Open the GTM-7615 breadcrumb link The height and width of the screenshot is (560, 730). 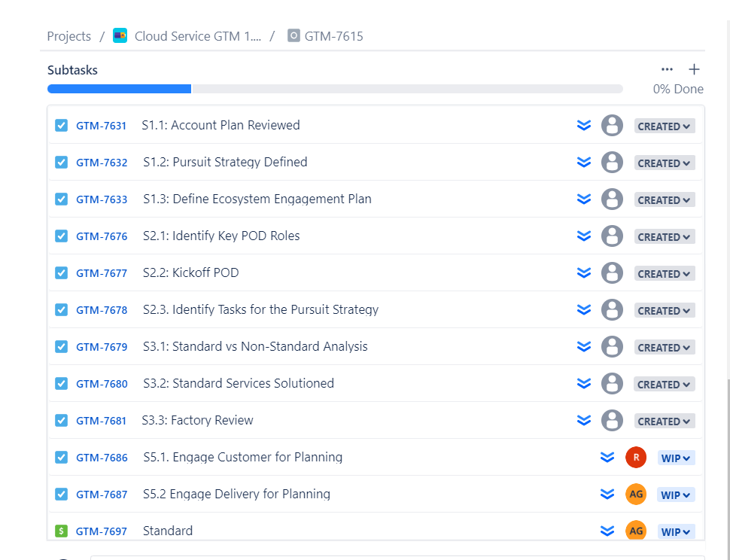click(333, 36)
